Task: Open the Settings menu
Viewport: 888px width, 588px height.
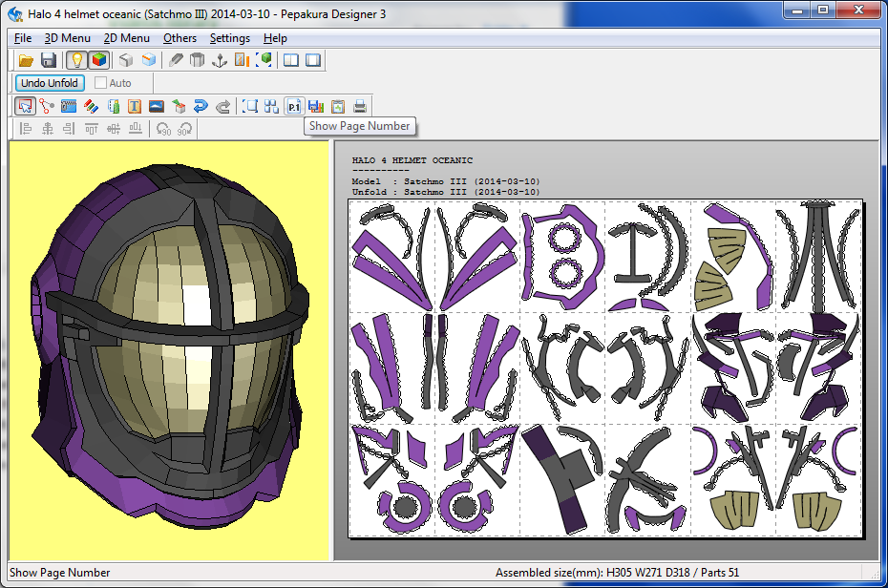Action: [230, 38]
